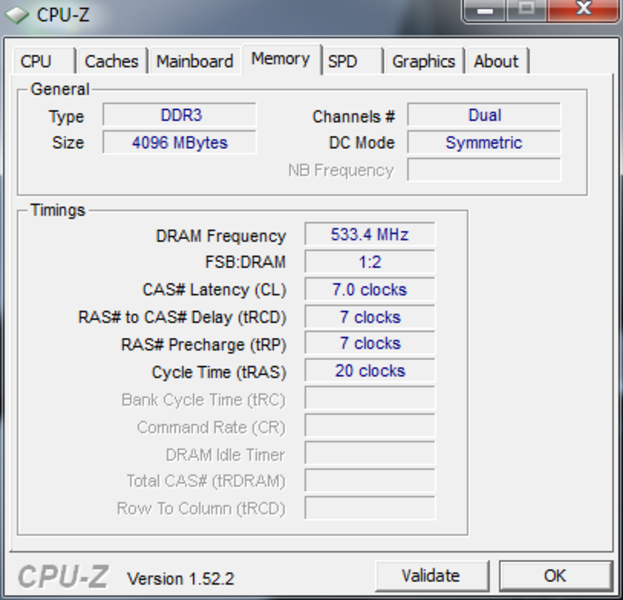This screenshot has width=623, height=600.
Task: Click the General group heading
Action: point(60,89)
